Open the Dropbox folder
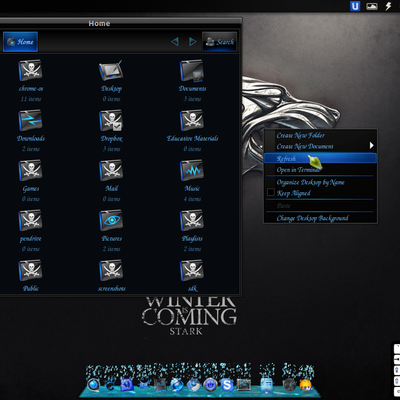400x400 pixels. (x=111, y=120)
